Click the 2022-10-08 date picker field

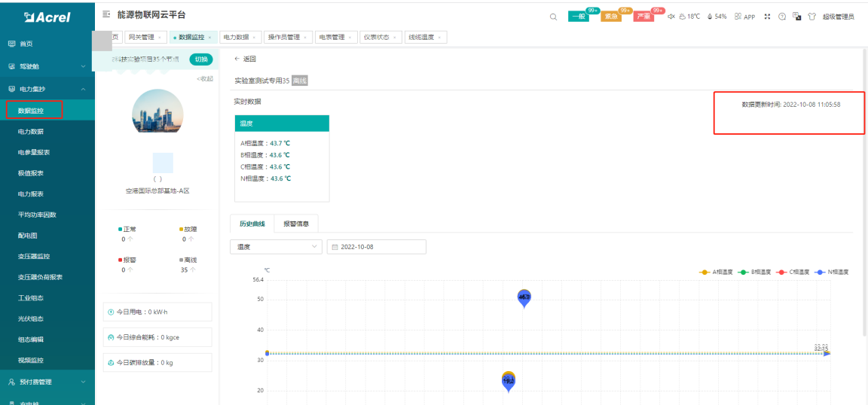(x=376, y=247)
